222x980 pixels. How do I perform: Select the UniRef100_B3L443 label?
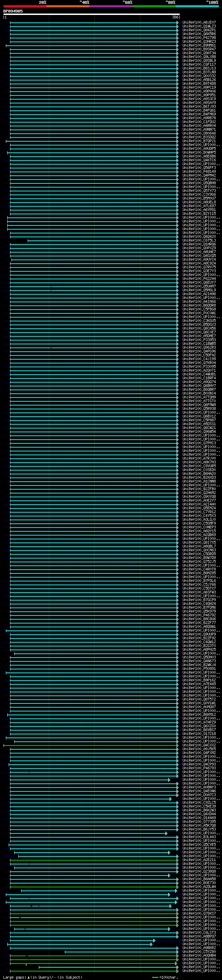click(x=199, y=836)
